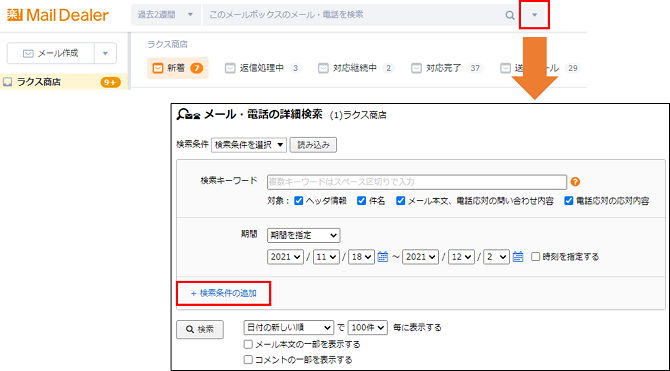Open the 期間を指定 dropdown
670x371 pixels.
[303, 235]
